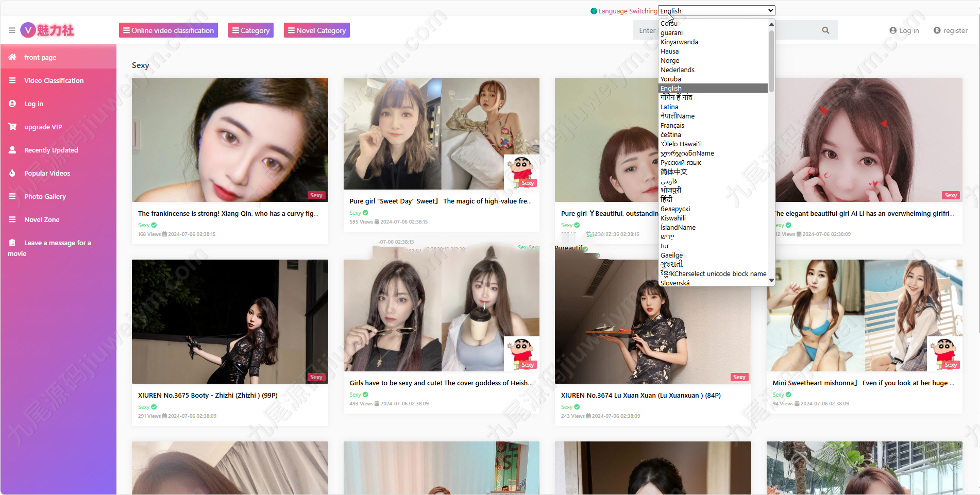Click the globe icon next to Language Switching
The height and width of the screenshot is (495, 980).
coord(594,11)
